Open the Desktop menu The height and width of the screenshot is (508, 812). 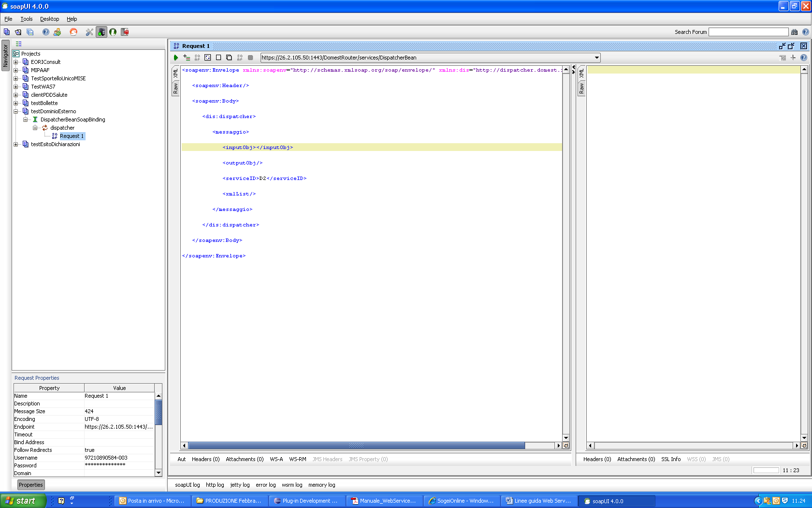[49, 19]
